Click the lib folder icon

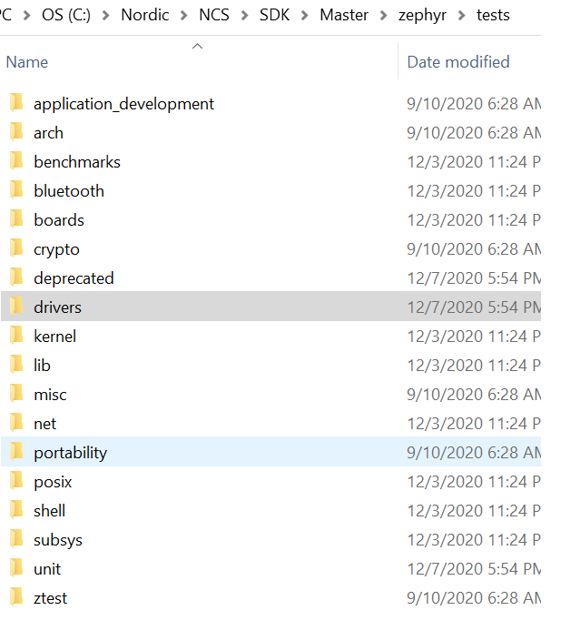pyautogui.click(x=17, y=365)
